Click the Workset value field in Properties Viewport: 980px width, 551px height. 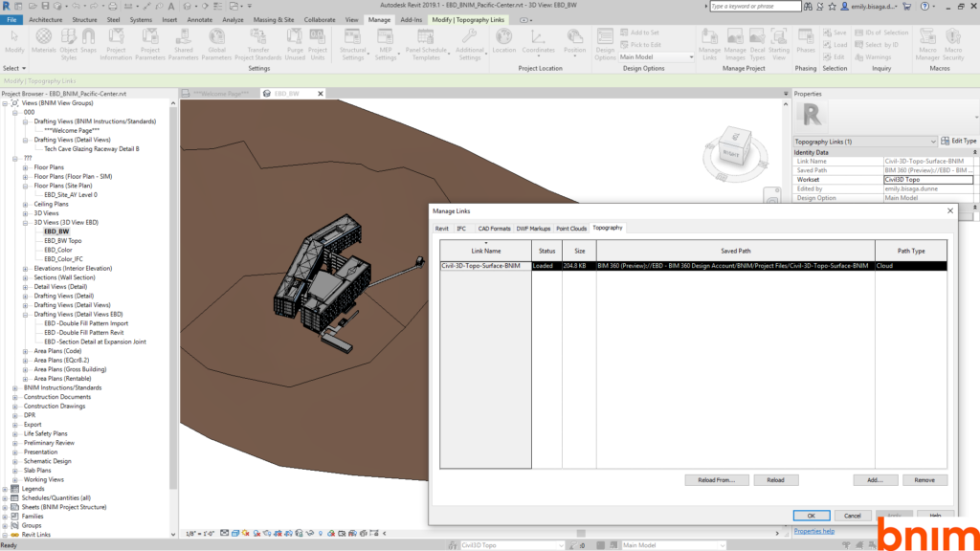(x=927, y=179)
